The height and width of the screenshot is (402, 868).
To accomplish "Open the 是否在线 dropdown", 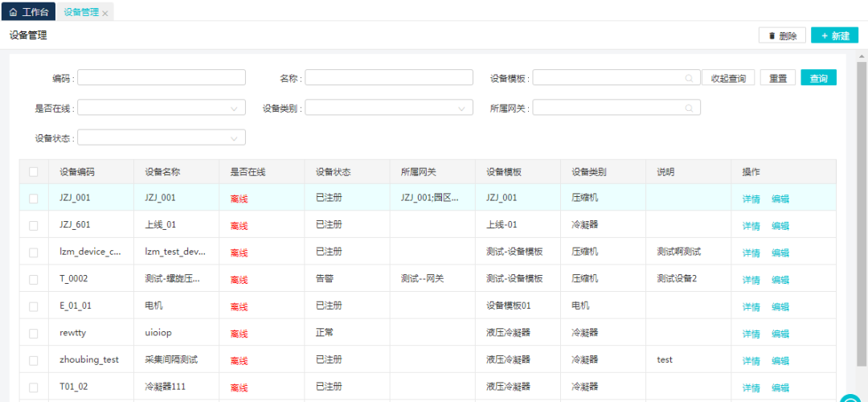I will 162,108.
